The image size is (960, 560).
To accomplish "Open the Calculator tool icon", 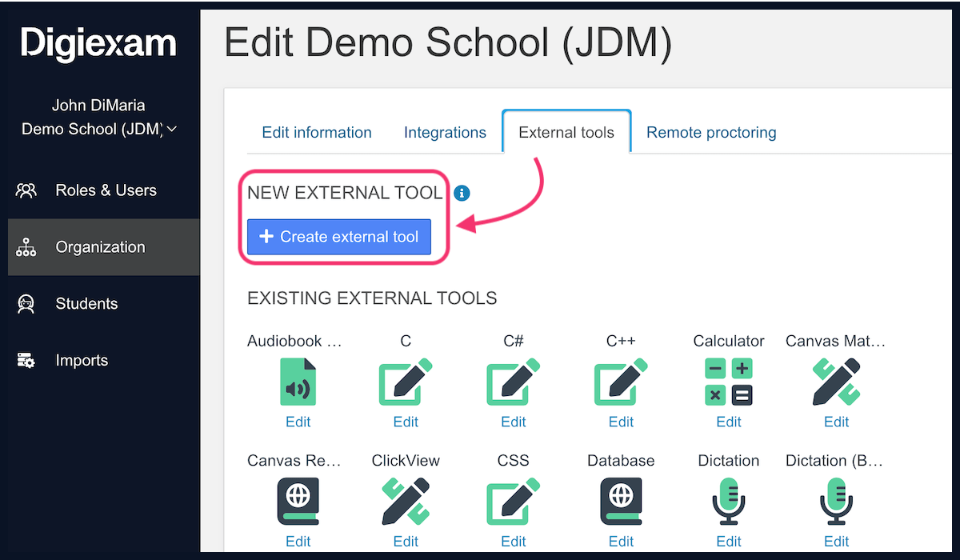I will tap(728, 382).
